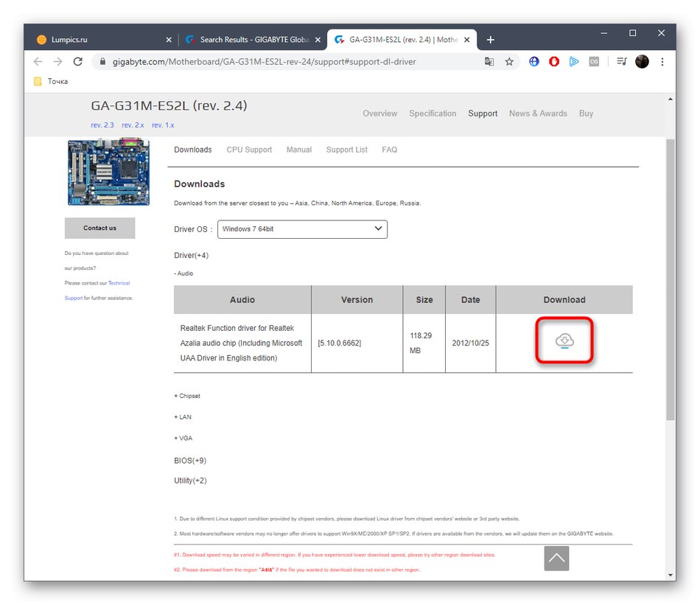Screen dimensions: 700x605
Task: Click the Realtek Function driver description
Action: click(x=241, y=343)
